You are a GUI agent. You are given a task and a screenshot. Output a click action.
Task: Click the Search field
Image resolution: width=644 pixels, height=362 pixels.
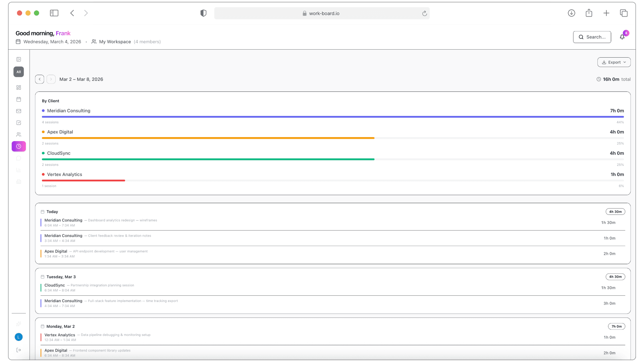(x=592, y=37)
